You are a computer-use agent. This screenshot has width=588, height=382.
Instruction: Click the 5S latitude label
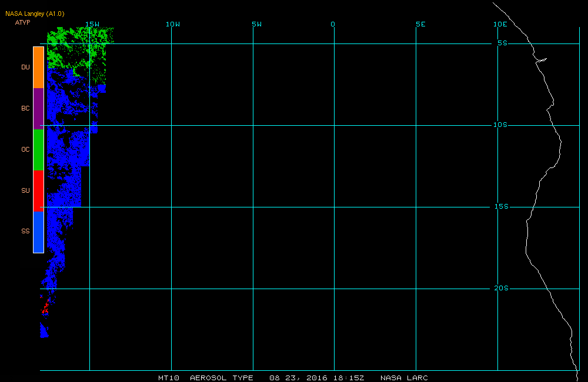[x=503, y=43]
